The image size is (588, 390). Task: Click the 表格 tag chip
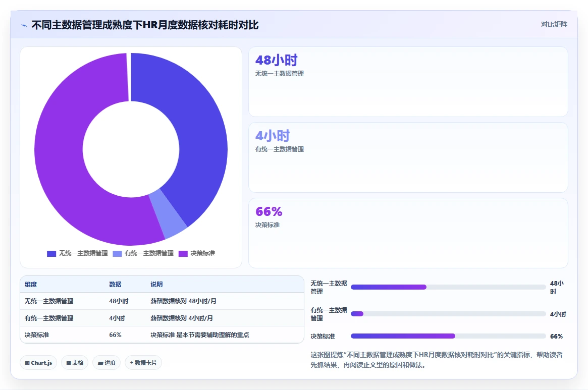pos(75,363)
